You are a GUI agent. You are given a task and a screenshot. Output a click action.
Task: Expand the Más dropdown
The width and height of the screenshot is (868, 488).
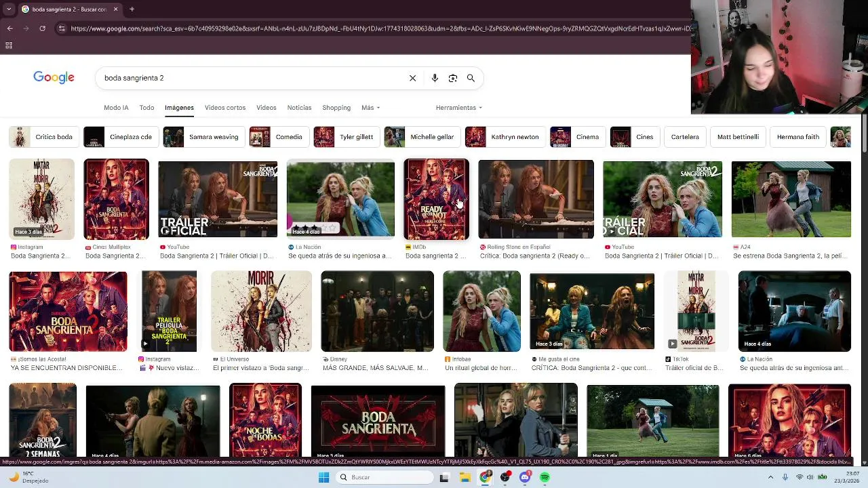370,108
